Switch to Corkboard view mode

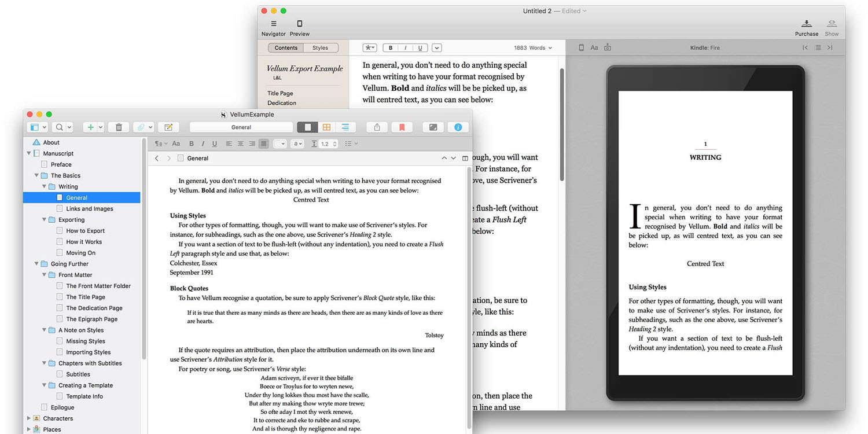(328, 127)
